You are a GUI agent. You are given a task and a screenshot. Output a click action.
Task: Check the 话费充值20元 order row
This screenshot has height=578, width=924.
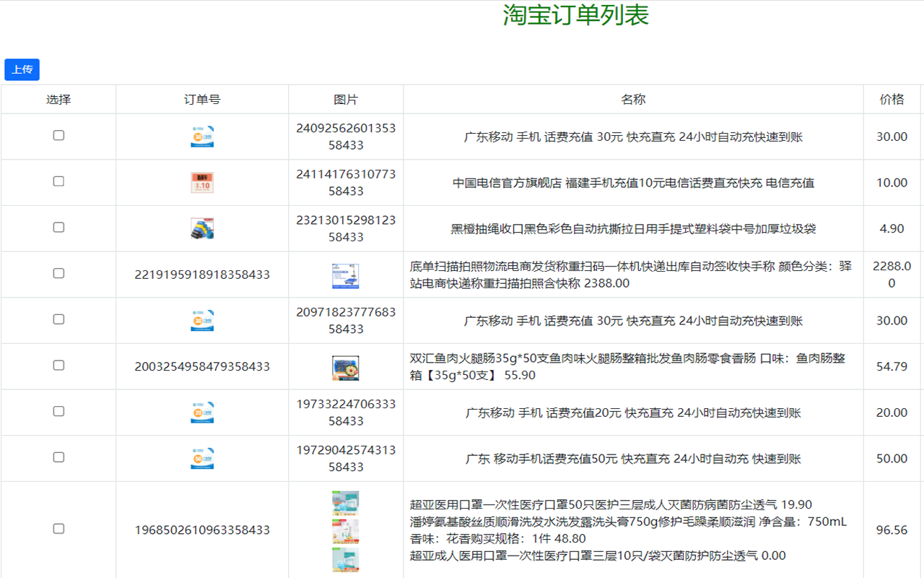[x=58, y=411]
